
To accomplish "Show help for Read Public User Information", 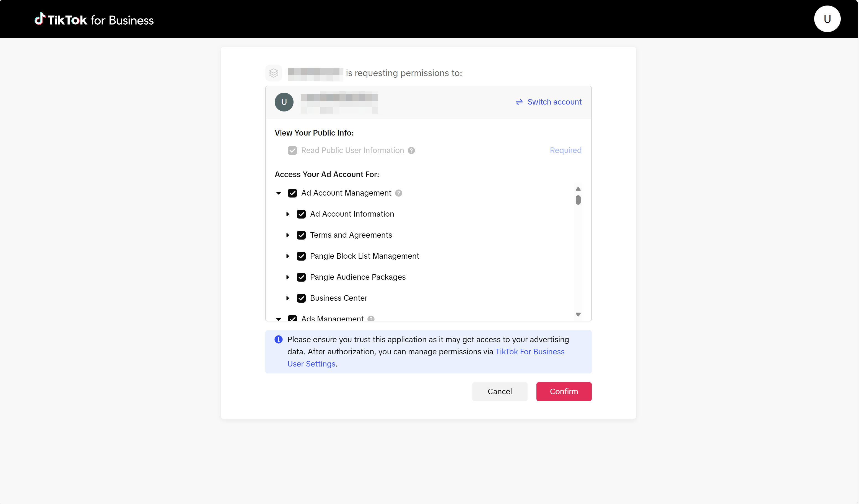I will (411, 151).
